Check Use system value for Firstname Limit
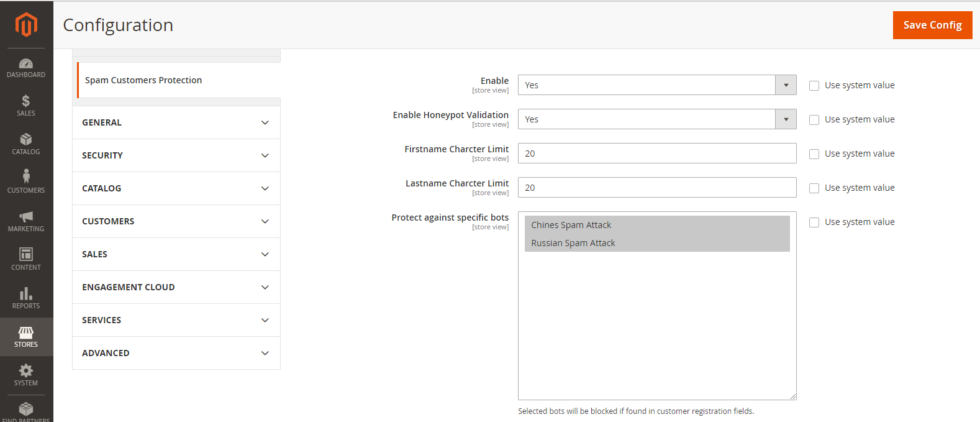 [x=814, y=154]
